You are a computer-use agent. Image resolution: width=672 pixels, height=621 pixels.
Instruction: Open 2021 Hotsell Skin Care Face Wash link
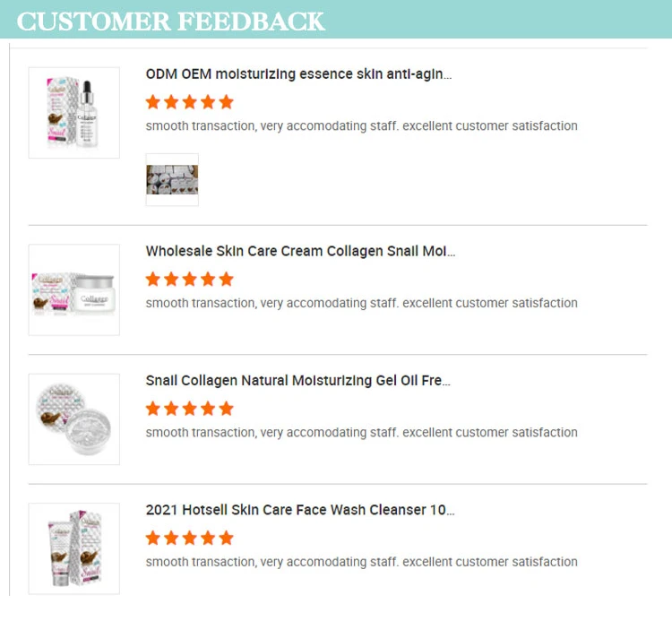[x=300, y=511]
